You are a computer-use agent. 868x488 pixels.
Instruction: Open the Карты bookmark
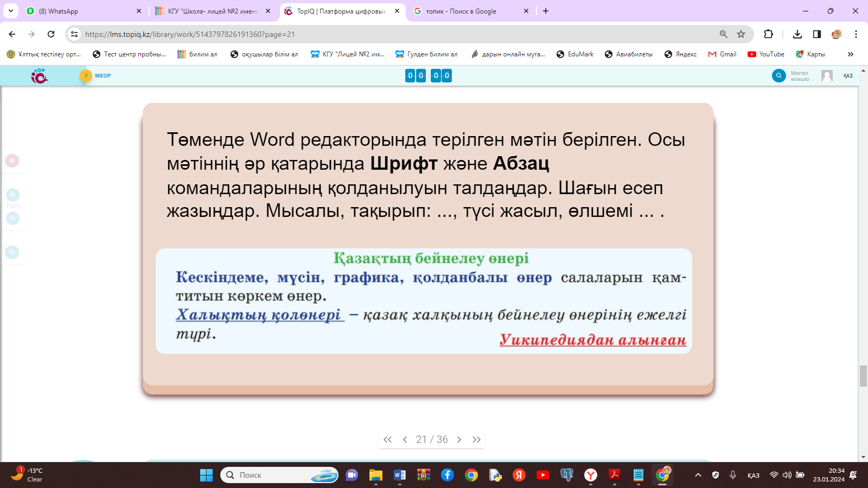point(810,54)
